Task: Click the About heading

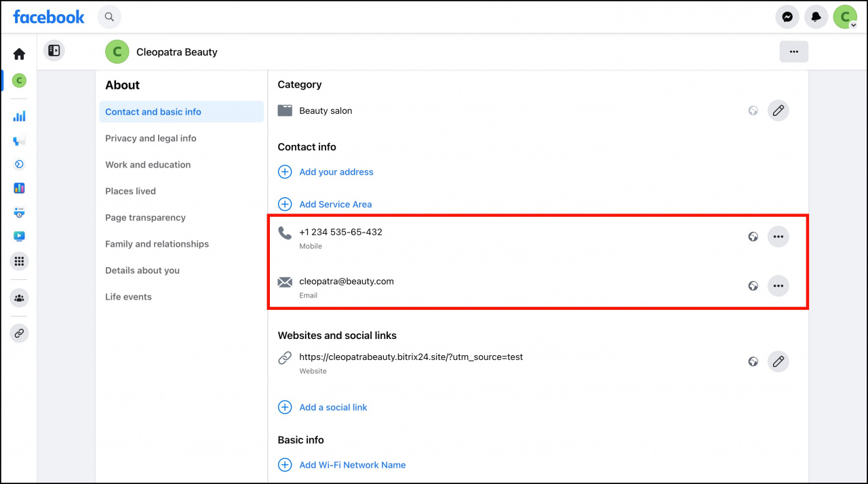Action: point(122,85)
